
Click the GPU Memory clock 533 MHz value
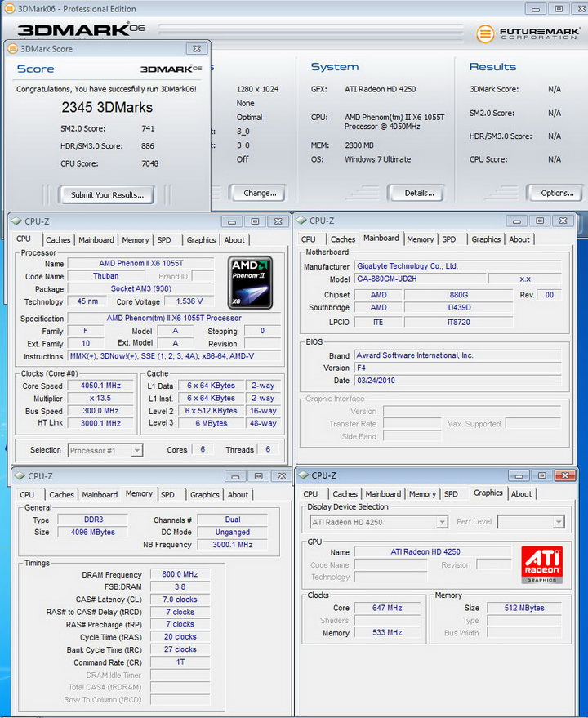click(x=387, y=633)
